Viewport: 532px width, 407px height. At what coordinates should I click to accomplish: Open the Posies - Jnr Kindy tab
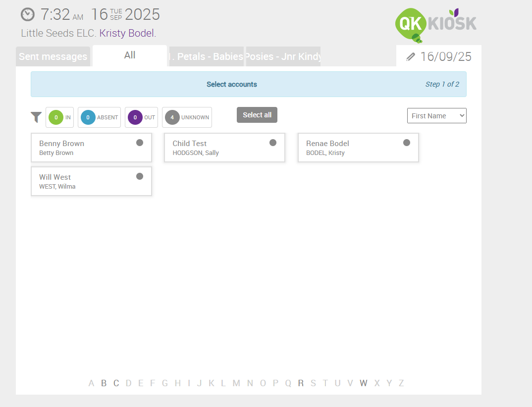pyautogui.click(x=283, y=56)
